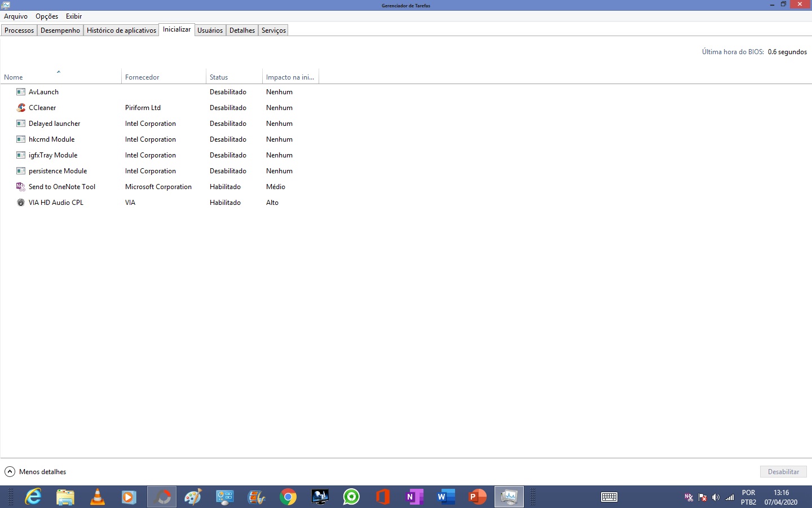
Task: Click the Action Center flag tray icon
Action: 703,497
